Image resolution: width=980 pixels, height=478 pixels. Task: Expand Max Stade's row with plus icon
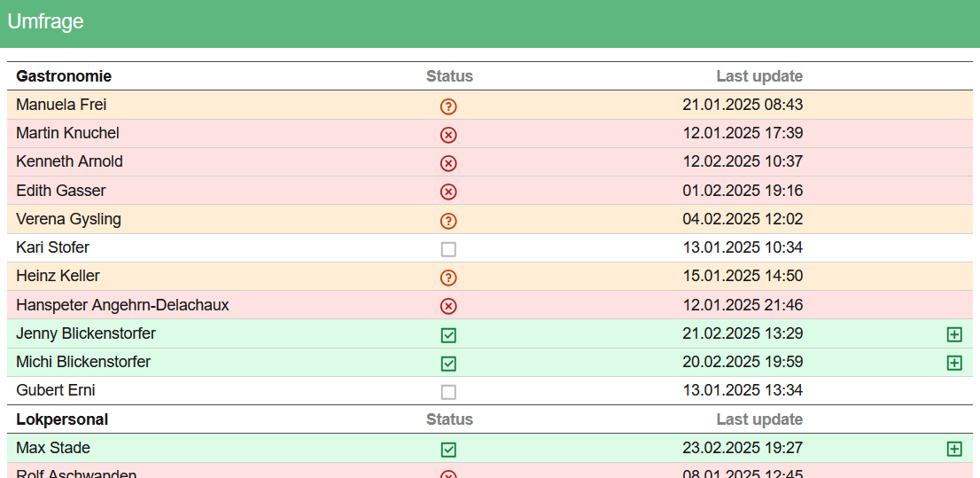(954, 449)
